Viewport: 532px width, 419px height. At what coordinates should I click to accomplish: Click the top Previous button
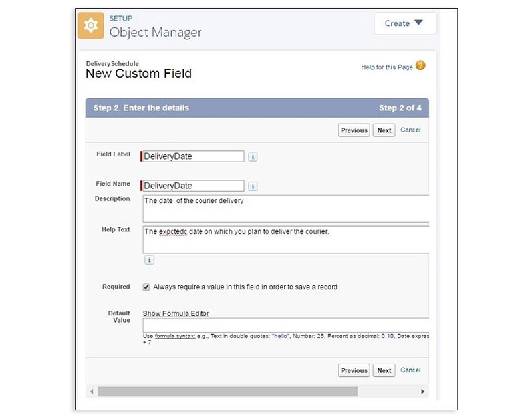click(x=354, y=130)
